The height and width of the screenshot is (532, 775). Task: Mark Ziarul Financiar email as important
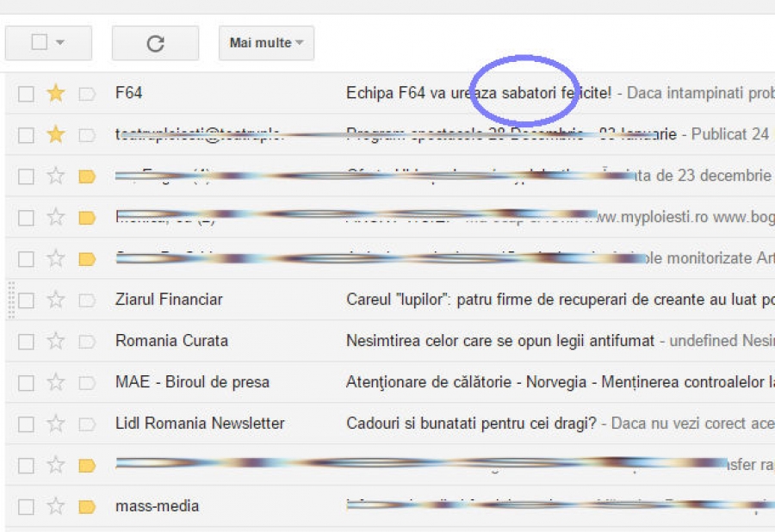(x=87, y=300)
